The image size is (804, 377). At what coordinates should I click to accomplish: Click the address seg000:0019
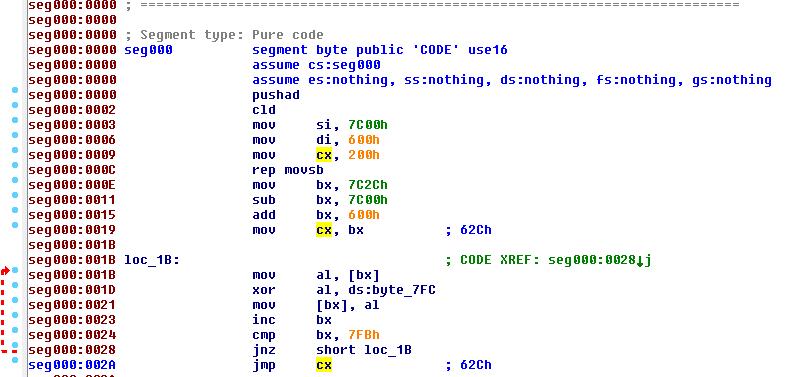(72, 230)
